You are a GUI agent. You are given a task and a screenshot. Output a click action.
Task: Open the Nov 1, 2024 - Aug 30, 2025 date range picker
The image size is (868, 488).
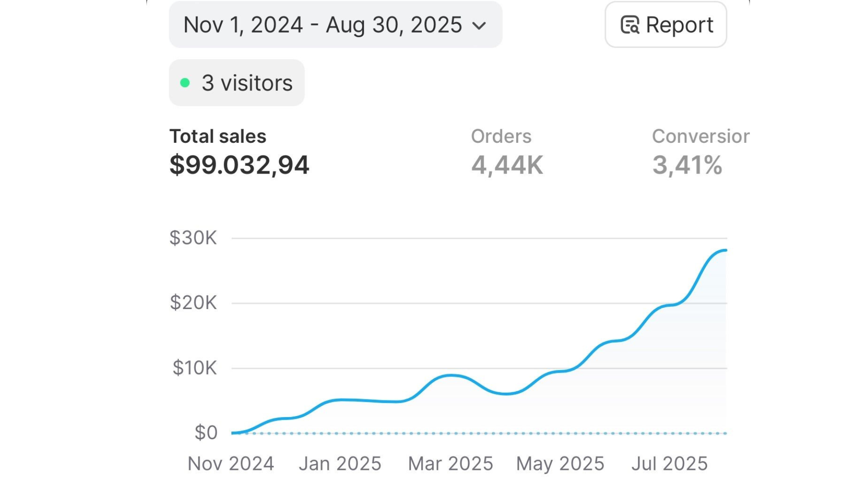click(x=335, y=25)
